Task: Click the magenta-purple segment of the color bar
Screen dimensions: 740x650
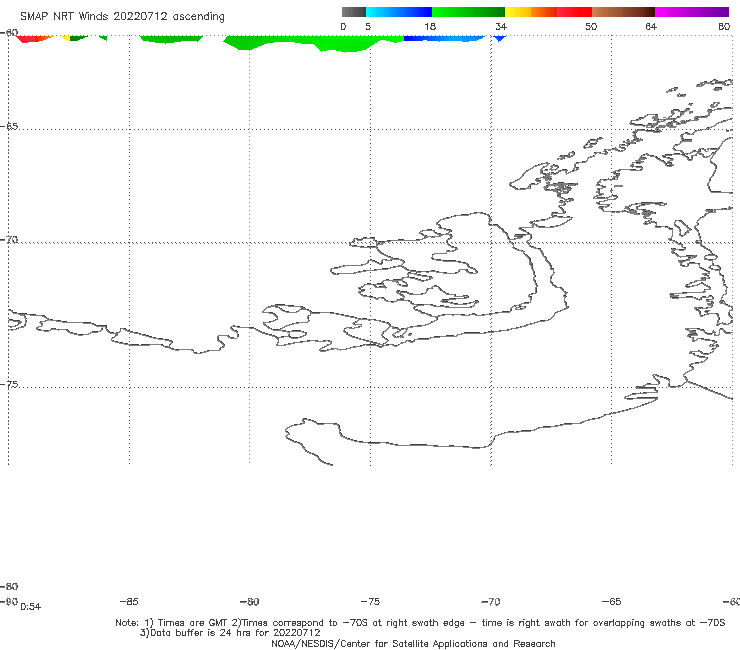Action: pyautogui.click(x=692, y=12)
